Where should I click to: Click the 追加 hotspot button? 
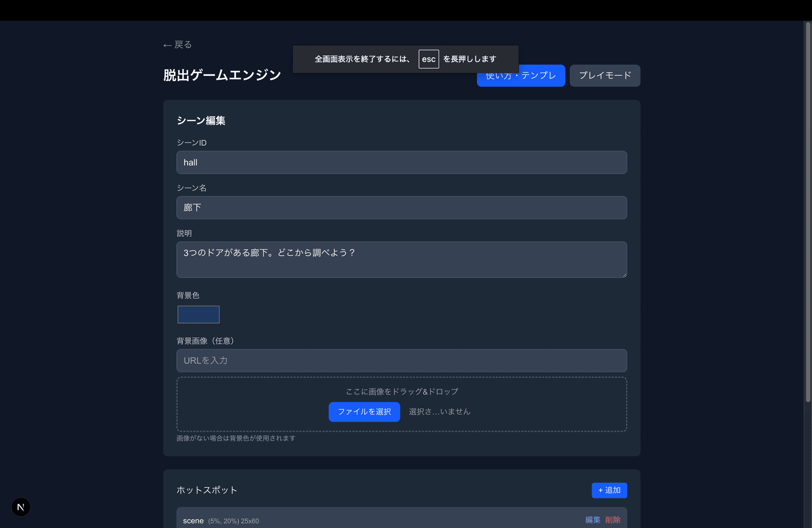609,490
